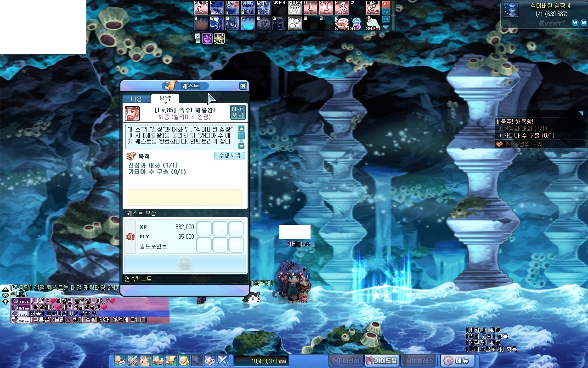Click the reward chest icon beside XP
This screenshot has height=368, width=588.
point(130,236)
